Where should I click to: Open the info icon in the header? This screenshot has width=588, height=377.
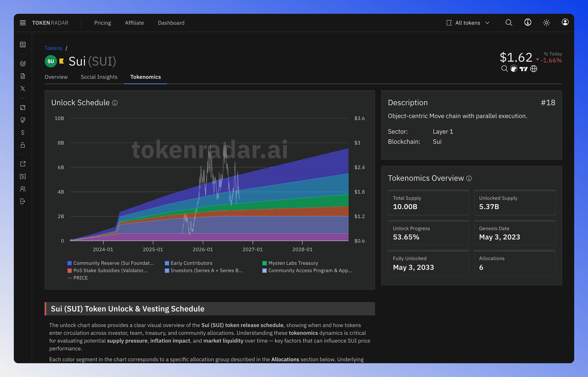click(528, 22)
